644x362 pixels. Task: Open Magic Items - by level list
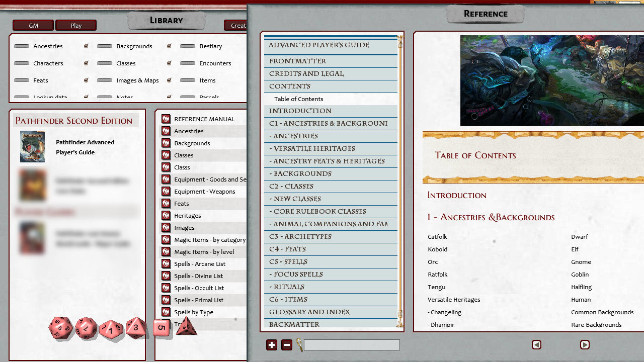point(204,252)
